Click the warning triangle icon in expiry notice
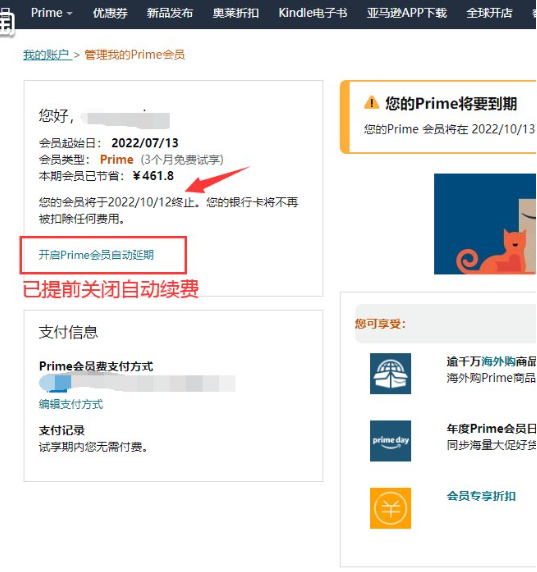 coord(371,103)
